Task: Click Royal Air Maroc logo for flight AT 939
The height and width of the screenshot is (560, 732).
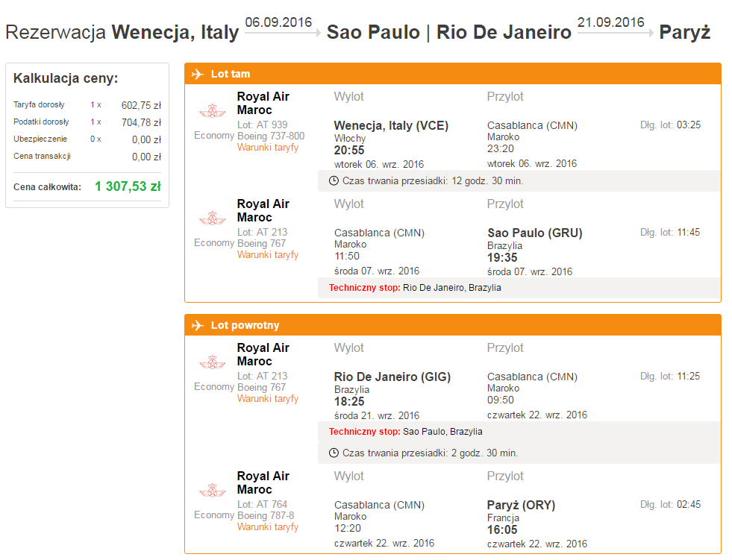Action: point(213,111)
